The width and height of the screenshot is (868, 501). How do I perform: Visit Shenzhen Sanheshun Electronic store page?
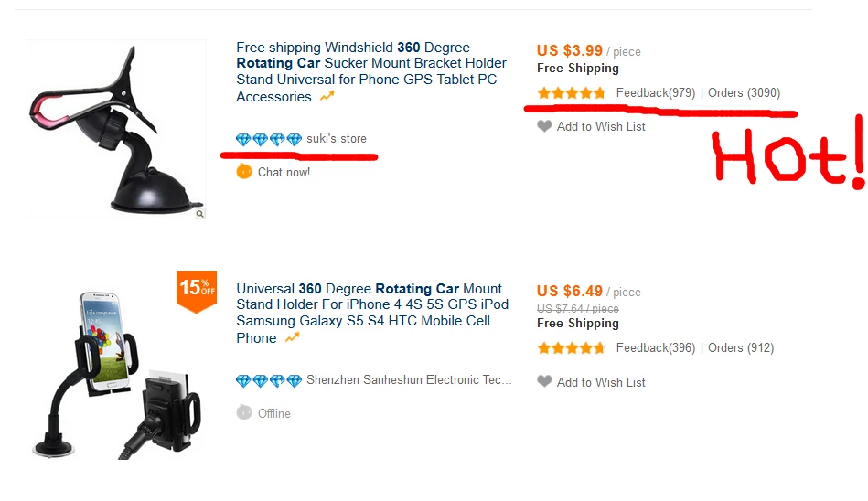[409, 380]
